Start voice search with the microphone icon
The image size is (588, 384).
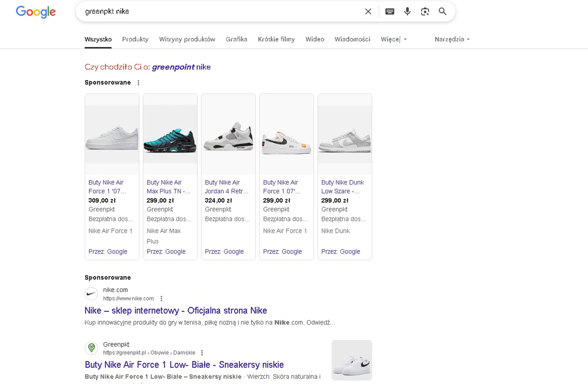407,12
